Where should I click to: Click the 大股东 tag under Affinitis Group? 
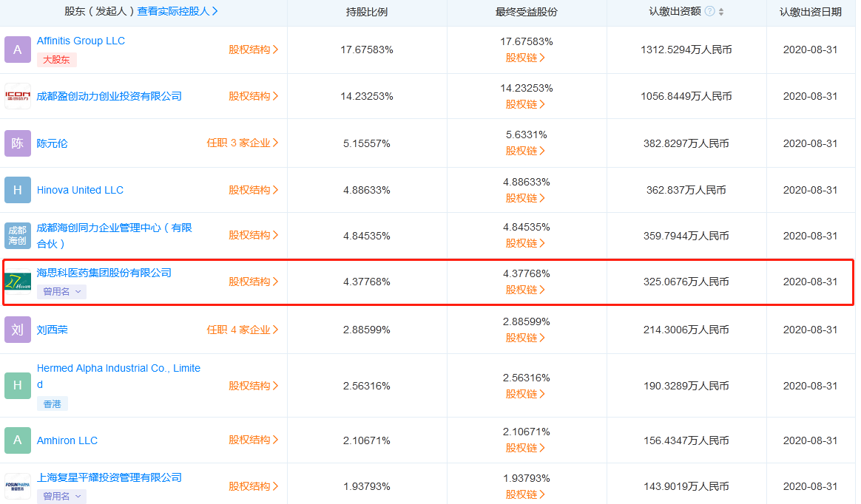tap(56, 60)
